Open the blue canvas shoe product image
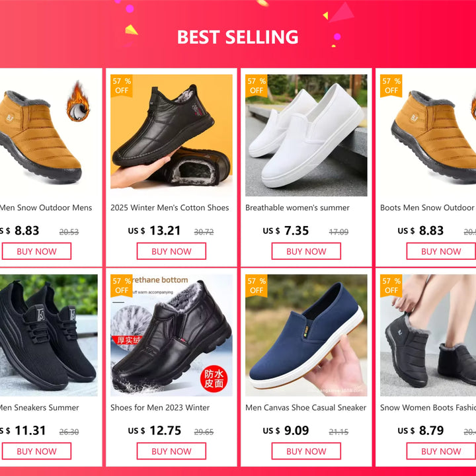The height and width of the screenshot is (476, 476). tap(306, 335)
